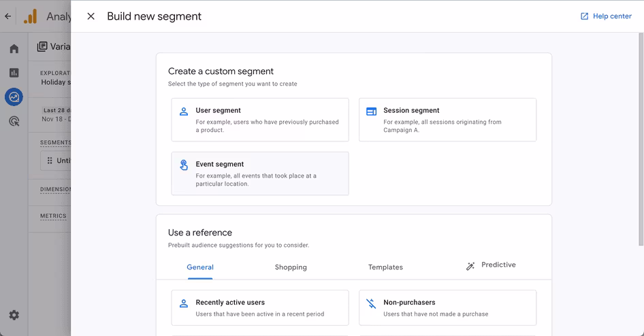This screenshot has width=644, height=336.
Task: Click the Non-purchasers crossed-out icon
Action: 371,303
